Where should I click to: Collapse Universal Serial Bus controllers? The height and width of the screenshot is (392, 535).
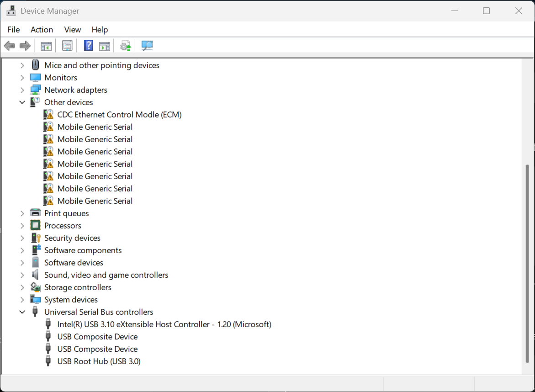coord(22,312)
